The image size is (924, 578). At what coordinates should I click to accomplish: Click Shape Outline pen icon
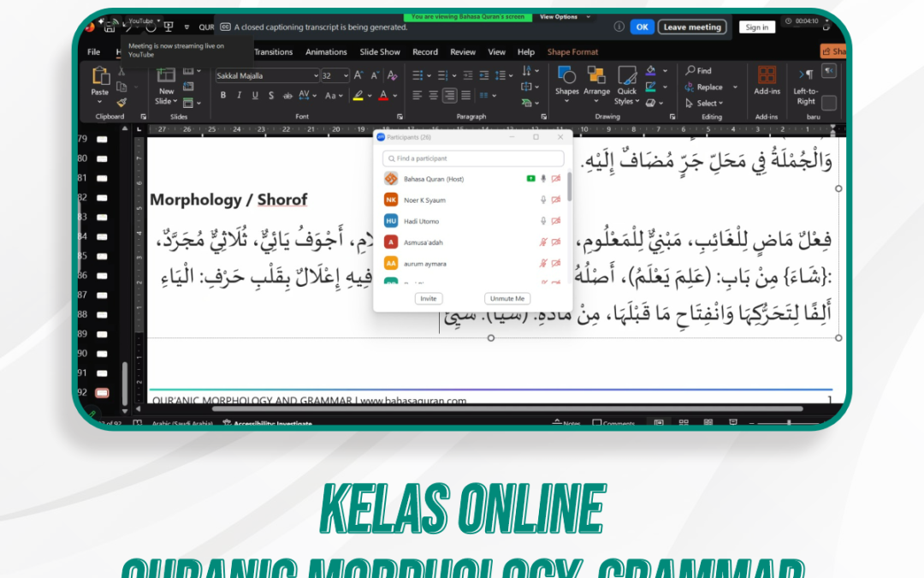click(651, 86)
